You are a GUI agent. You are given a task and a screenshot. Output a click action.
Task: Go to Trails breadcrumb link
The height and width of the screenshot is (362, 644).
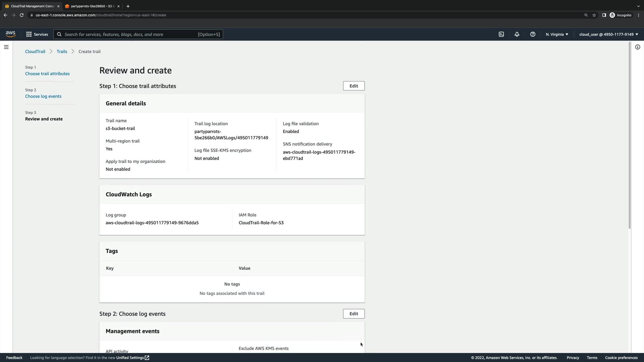[x=62, y=51]
